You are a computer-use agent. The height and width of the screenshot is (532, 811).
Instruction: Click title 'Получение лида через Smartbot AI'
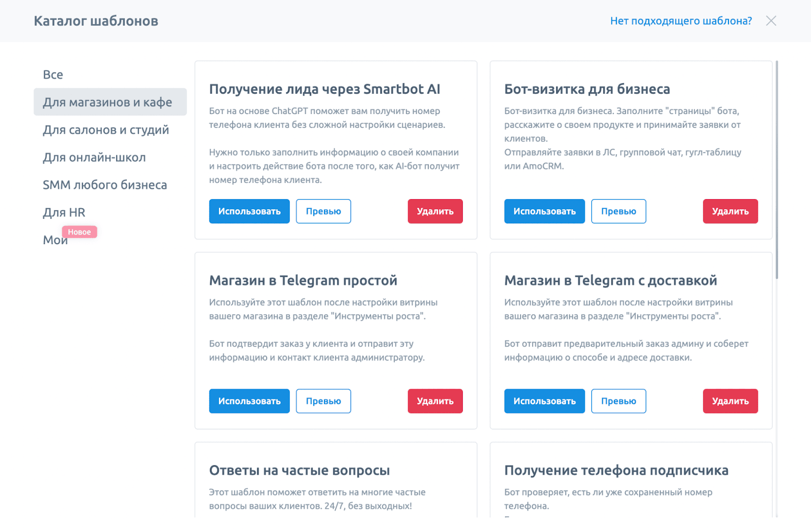coord(324,89)
